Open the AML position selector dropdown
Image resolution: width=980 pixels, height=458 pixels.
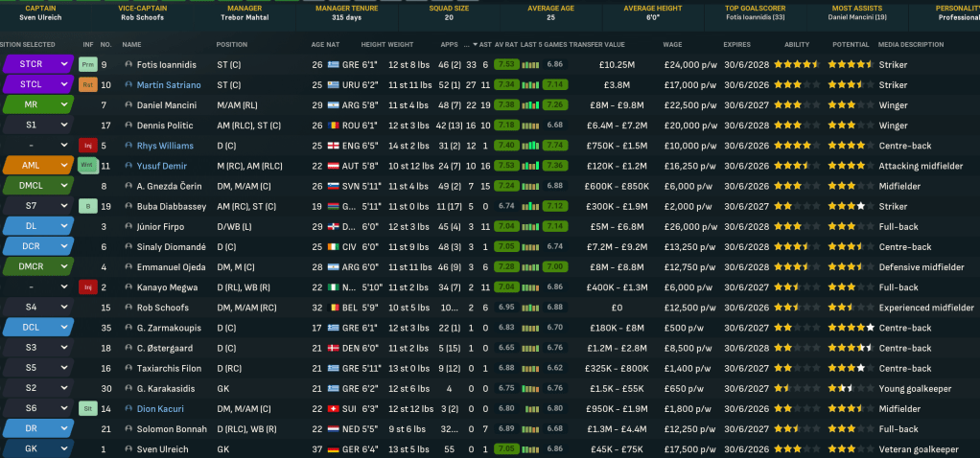click(x=65, y=166)
